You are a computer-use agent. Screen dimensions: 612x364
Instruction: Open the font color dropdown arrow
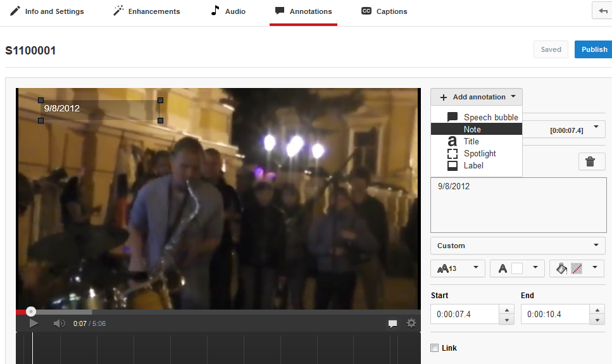(535, 268)
